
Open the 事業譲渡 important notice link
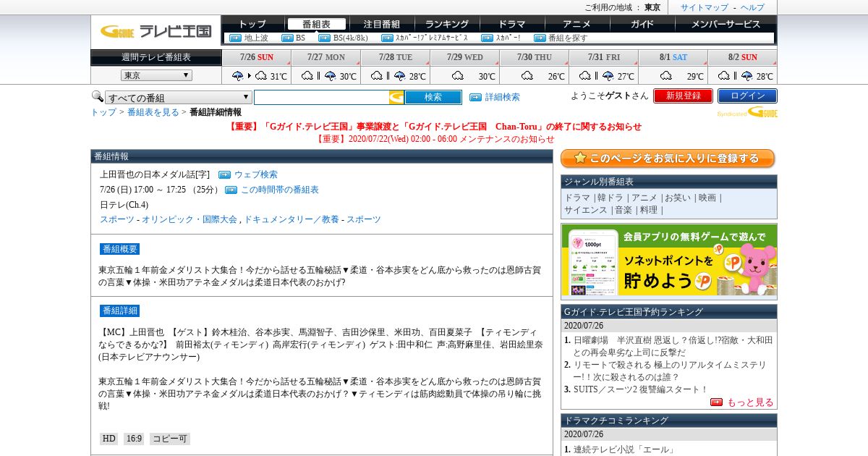[x=434, y=127]
